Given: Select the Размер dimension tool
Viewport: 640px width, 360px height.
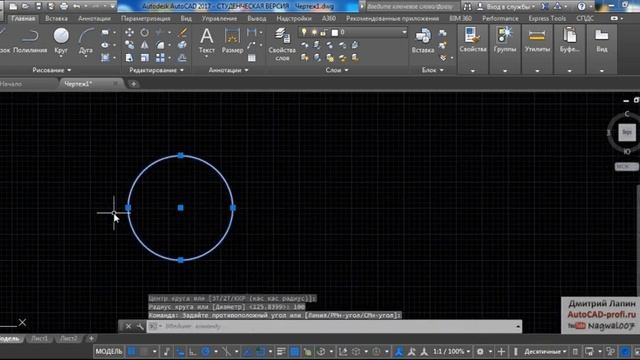Looking at the screenshot, I should 232,41.
